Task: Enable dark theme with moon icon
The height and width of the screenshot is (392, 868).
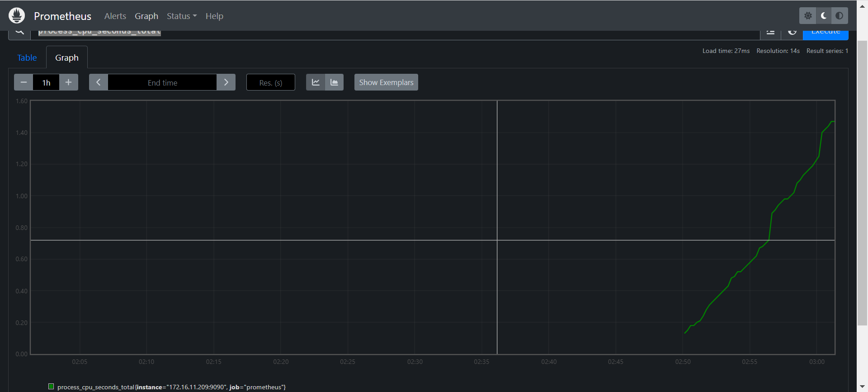Action: pyautogui.click(x=824, y=16)
